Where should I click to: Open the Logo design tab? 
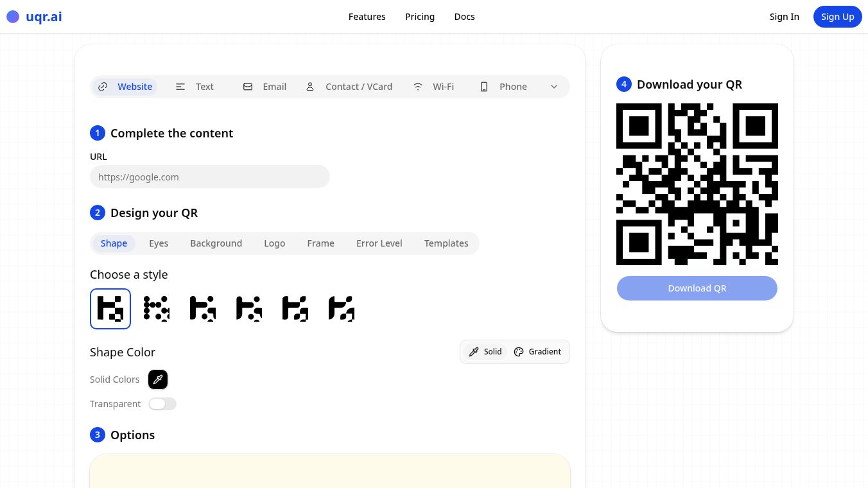(x=275, y=243)
